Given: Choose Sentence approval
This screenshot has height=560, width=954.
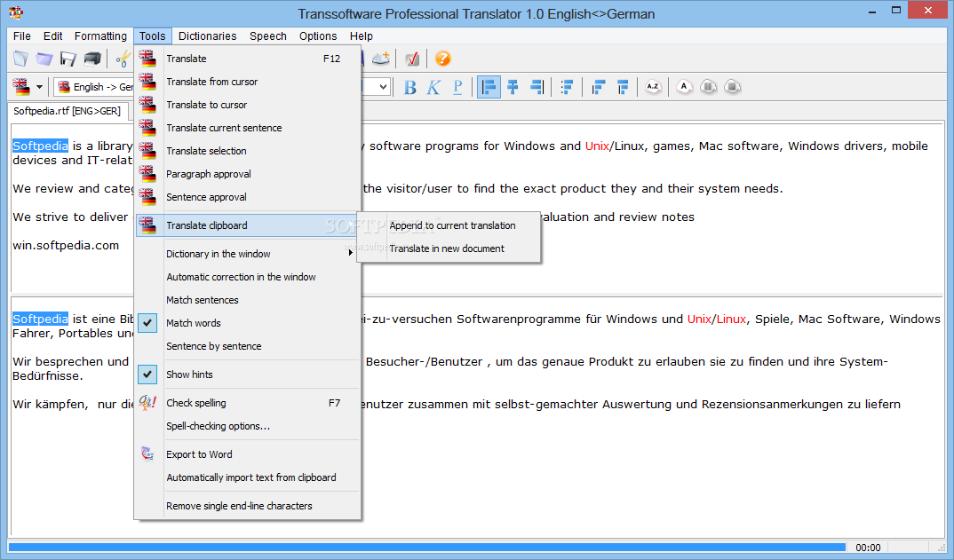Looking at the screenshot, I should pos(248,197).
